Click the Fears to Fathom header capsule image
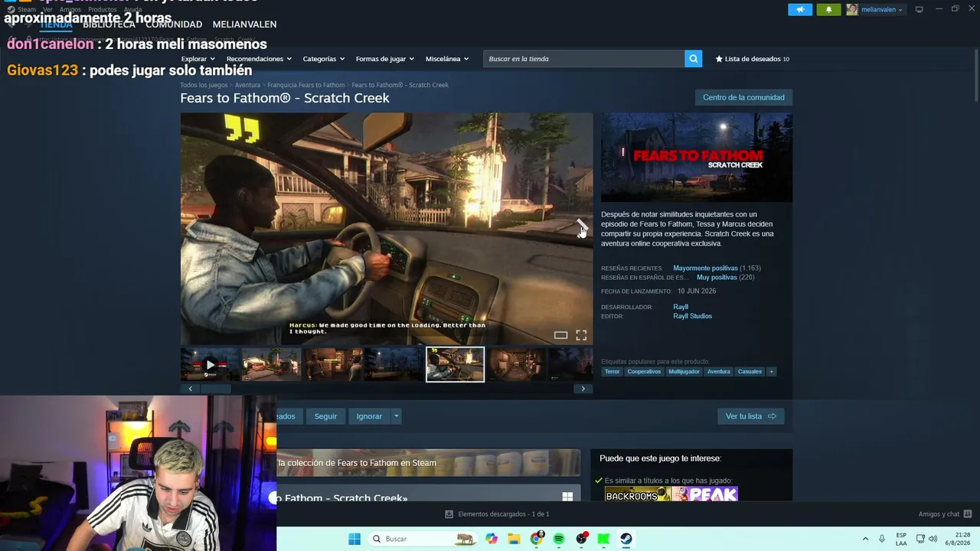Image resolution: width=980 pixels, height=551 pixels. click(697, 158)
